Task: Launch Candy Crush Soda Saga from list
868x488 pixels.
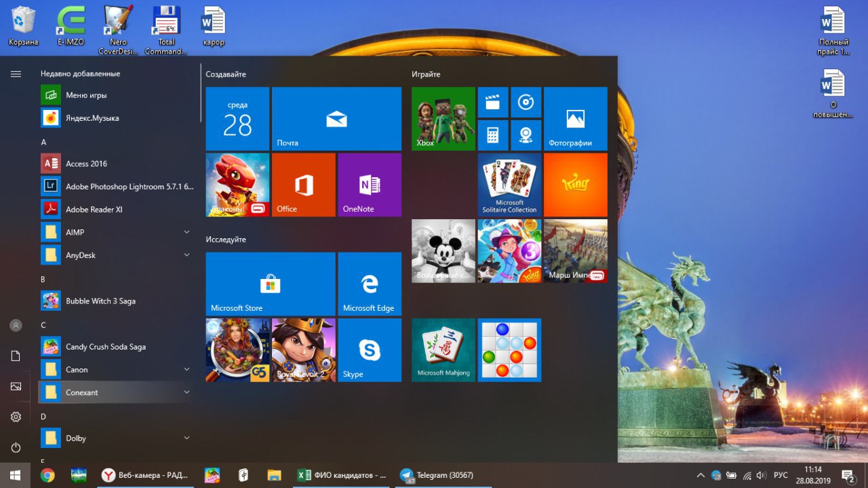Action: tap(117, 346)
